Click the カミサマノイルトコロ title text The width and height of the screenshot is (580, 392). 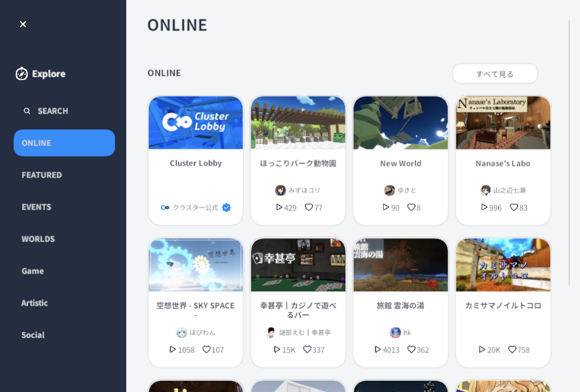[x=503, y=305]
